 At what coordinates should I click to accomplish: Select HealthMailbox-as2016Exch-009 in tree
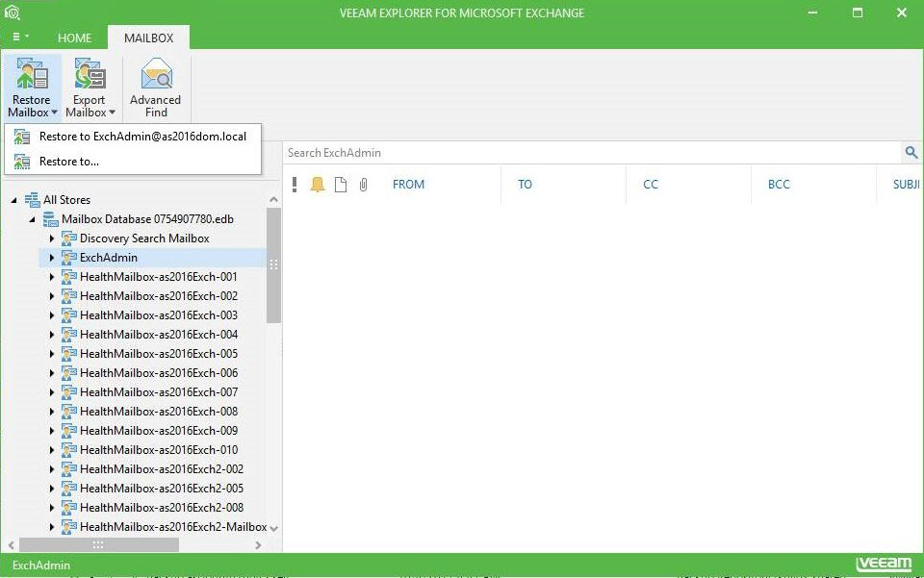coord(159,430)
